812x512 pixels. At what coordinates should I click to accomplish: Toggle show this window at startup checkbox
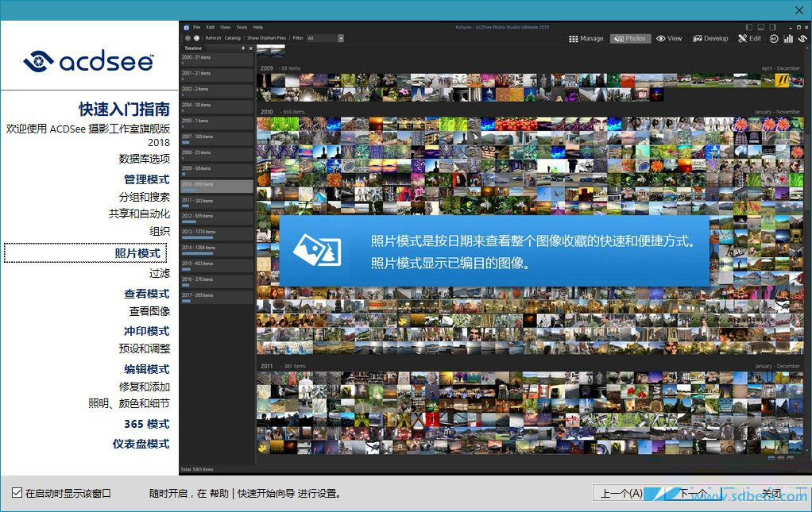tap(17, 493)
